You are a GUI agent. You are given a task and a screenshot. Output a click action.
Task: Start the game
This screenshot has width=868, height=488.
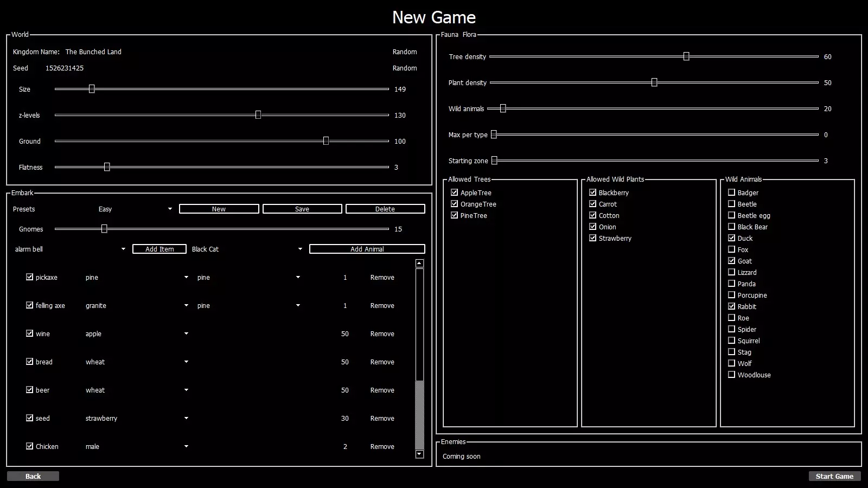[834, 476]
